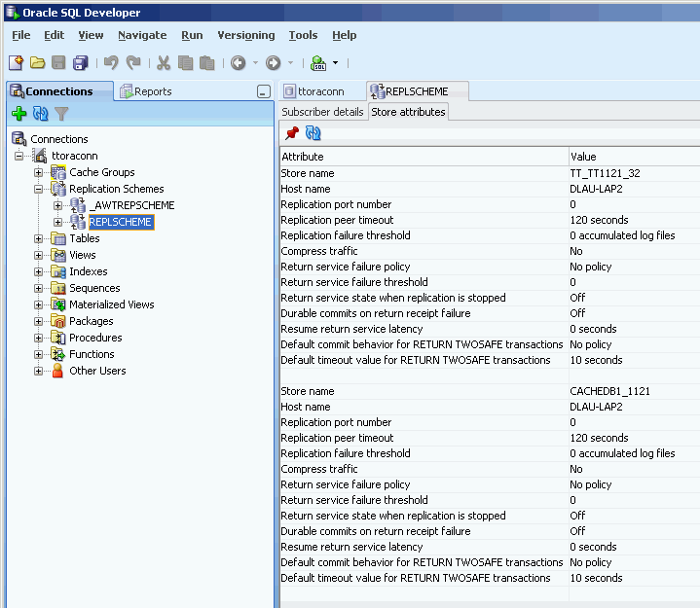Screen dimensions: 700x608
Task: Click the Packages folder icon
Action: pos(58,321)
